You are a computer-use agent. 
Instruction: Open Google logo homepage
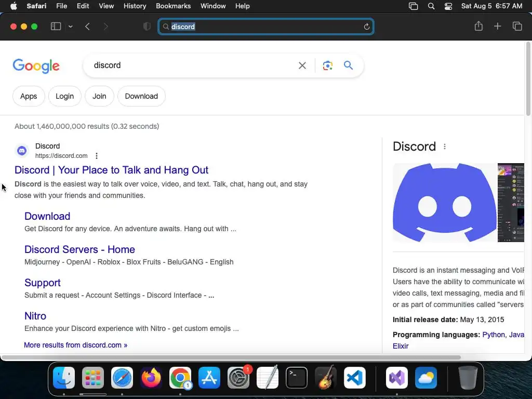[x=36, y=66]
